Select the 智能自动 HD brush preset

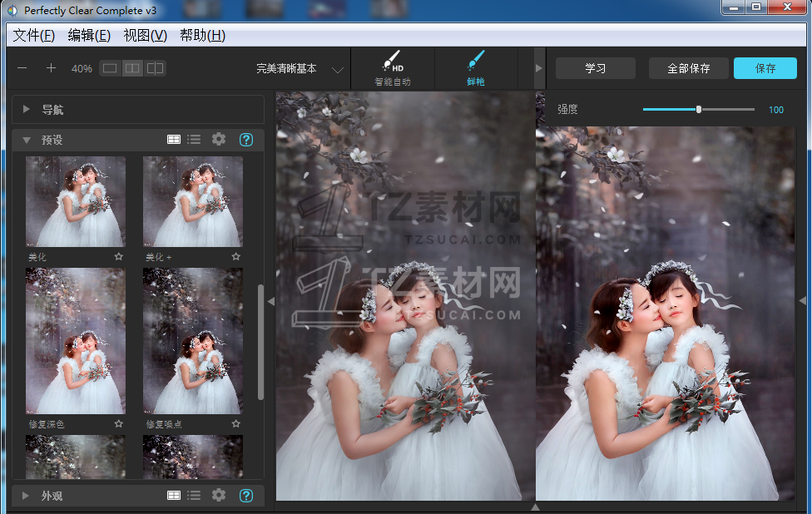(393, 68)
